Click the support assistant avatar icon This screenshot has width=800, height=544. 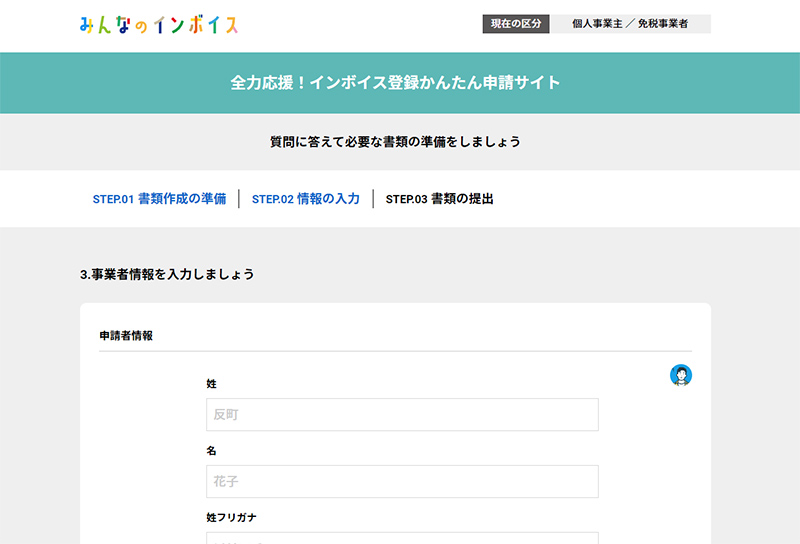tap(681, 375)
